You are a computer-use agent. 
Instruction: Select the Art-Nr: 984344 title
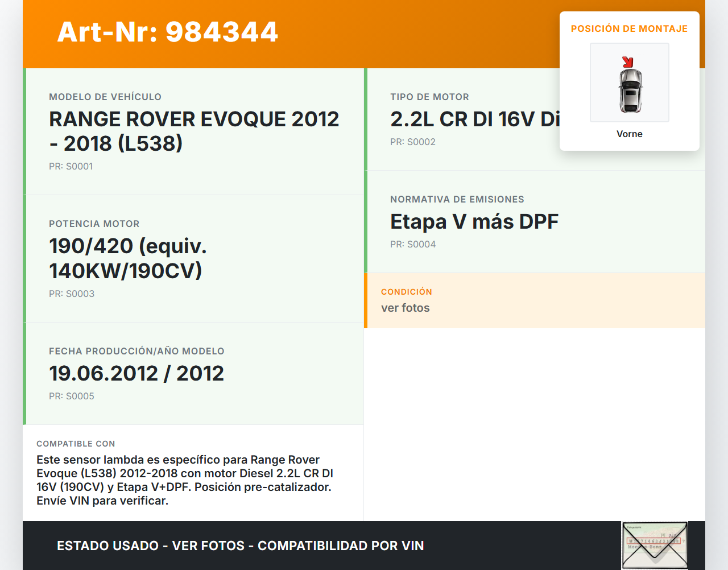point(167,32)
